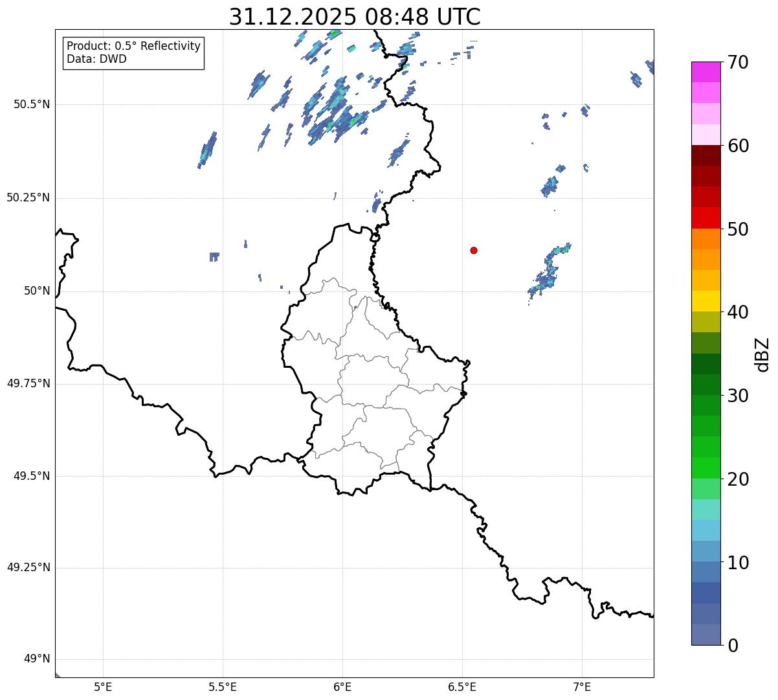Pick the bright green swatch above 20 dBZ
Image resolution: width=778 pixels, height=700 pixels.
pyautogui.click(x=706, y=468)
